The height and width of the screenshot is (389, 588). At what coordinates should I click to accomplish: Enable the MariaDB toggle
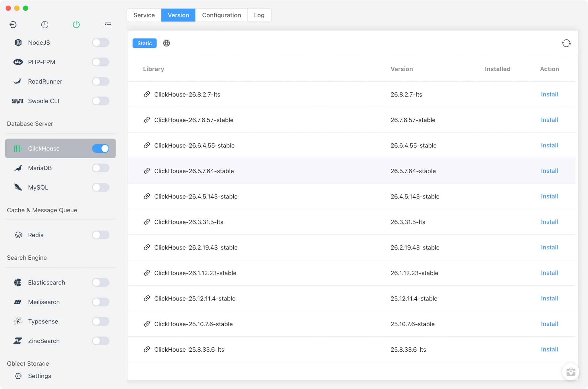(100, 168)
